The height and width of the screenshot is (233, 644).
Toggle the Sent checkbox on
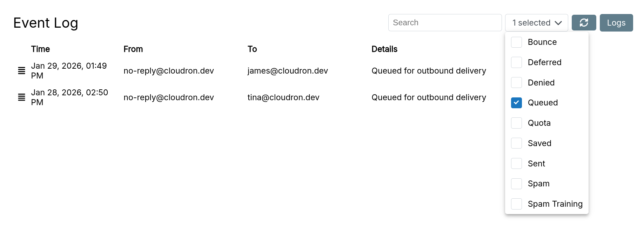click(516, 164)
